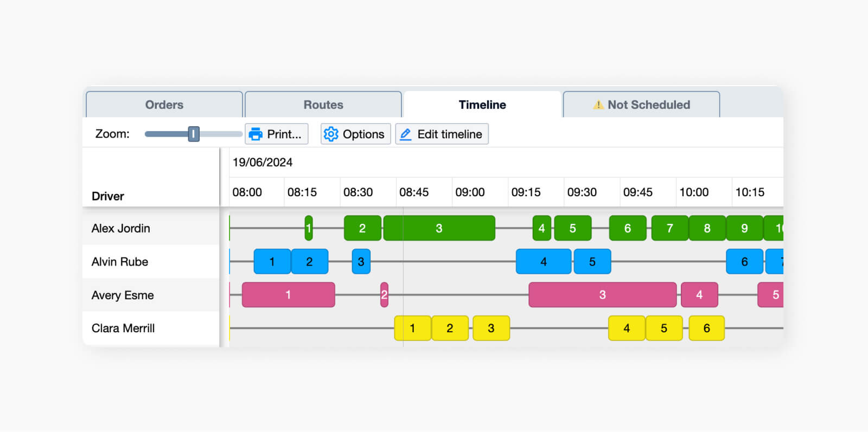Click the Zoom slider handle
Image resolution: width=868 pixels, height=432 pixels.
194,133
